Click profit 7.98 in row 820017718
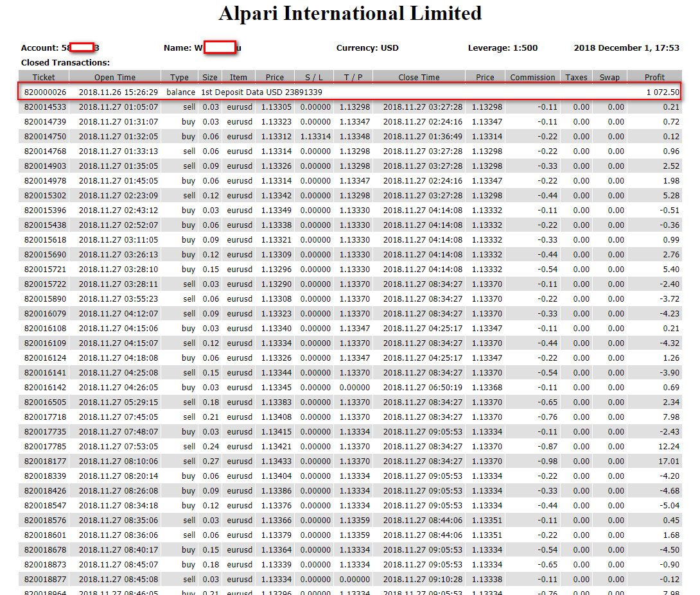Image resolution: width=700 pixels, height=595 pixels. 671,417
